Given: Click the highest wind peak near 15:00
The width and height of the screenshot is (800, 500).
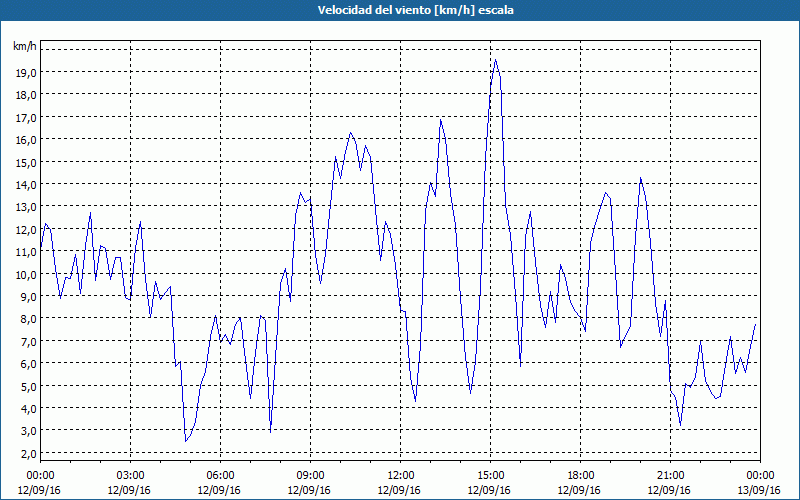Looking at the screenshot, I should [495, 60].
